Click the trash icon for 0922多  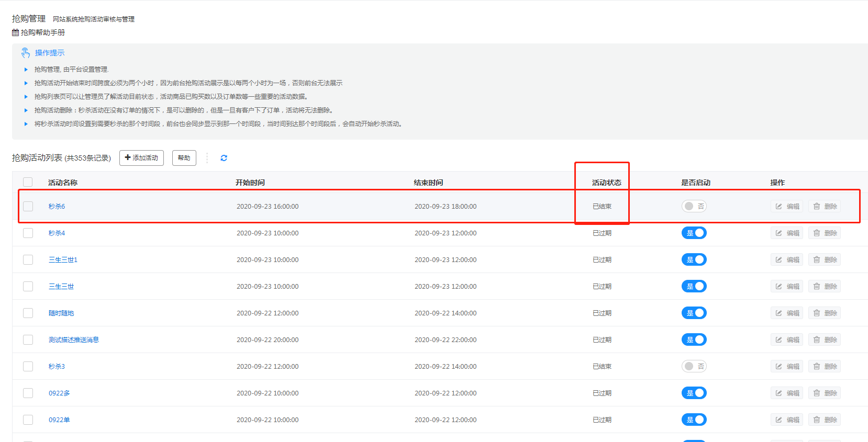(817, 393)
